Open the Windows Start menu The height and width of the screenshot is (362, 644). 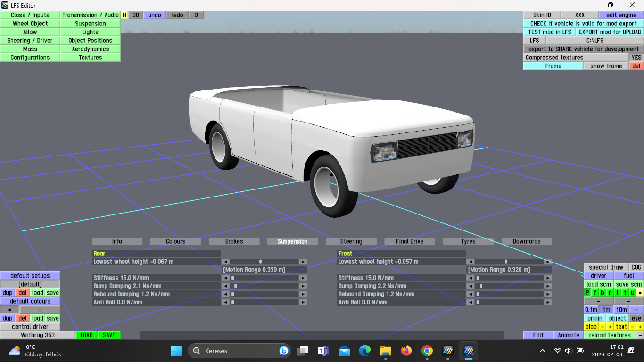[176, 351]
